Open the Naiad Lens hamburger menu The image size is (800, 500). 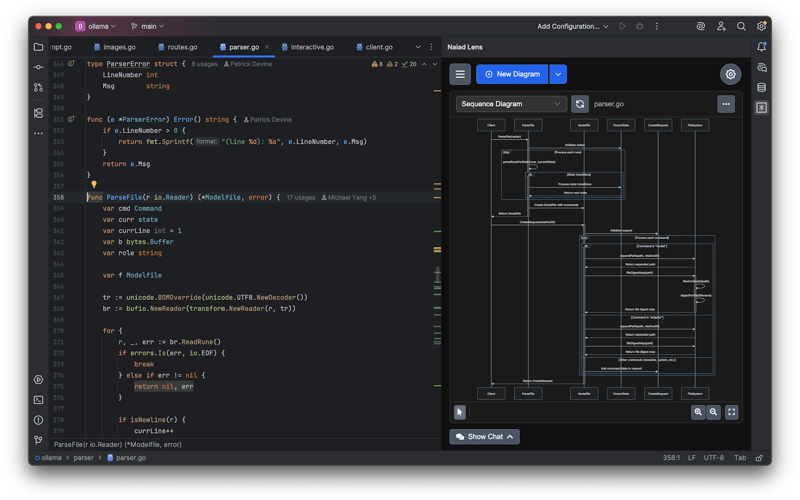pyautogui.click(x=460, y=74)
